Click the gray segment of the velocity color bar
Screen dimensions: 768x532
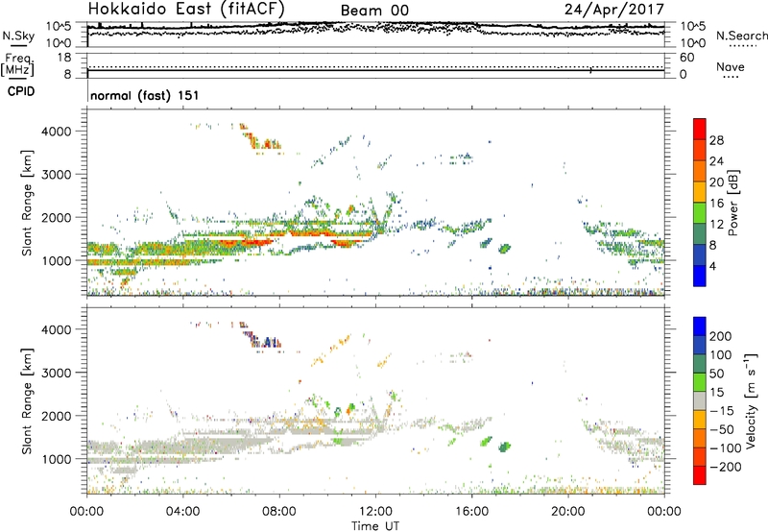[x=700, y=401]
